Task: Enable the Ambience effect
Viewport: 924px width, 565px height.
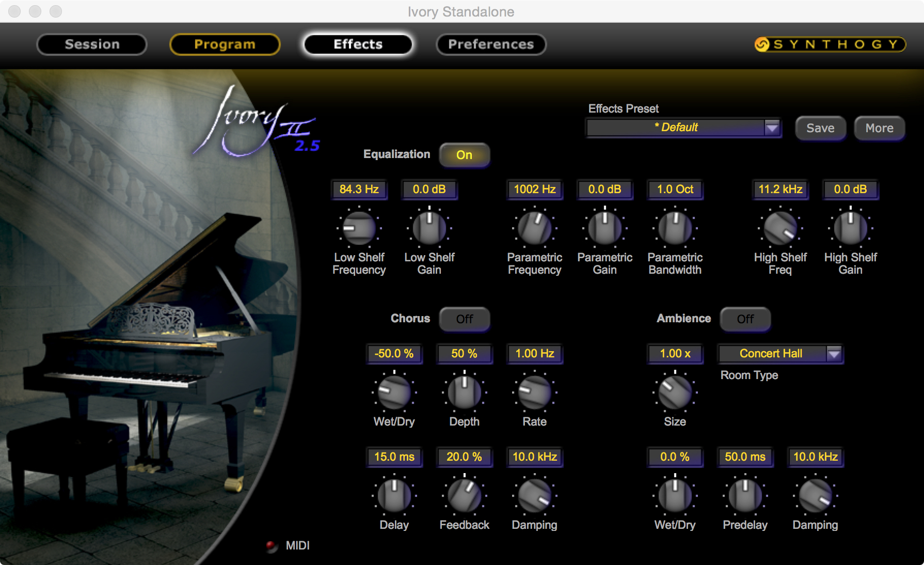Action: coord(745,319)
